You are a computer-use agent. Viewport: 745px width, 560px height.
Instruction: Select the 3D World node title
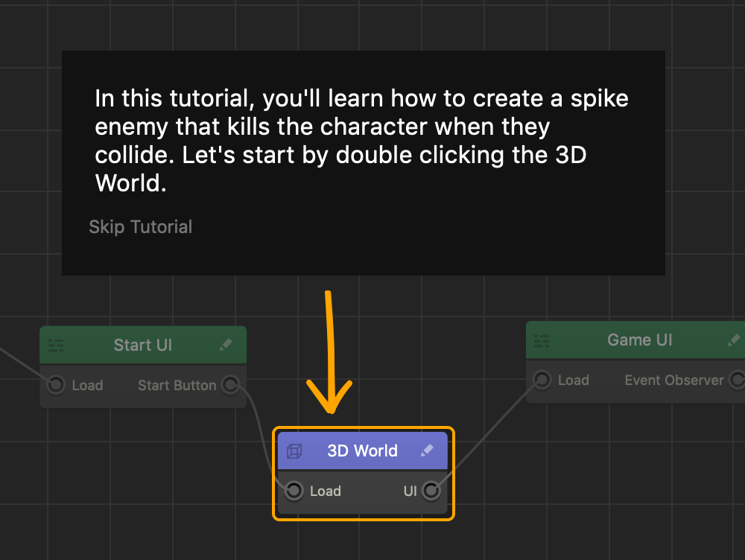click(x=362, y=451)
